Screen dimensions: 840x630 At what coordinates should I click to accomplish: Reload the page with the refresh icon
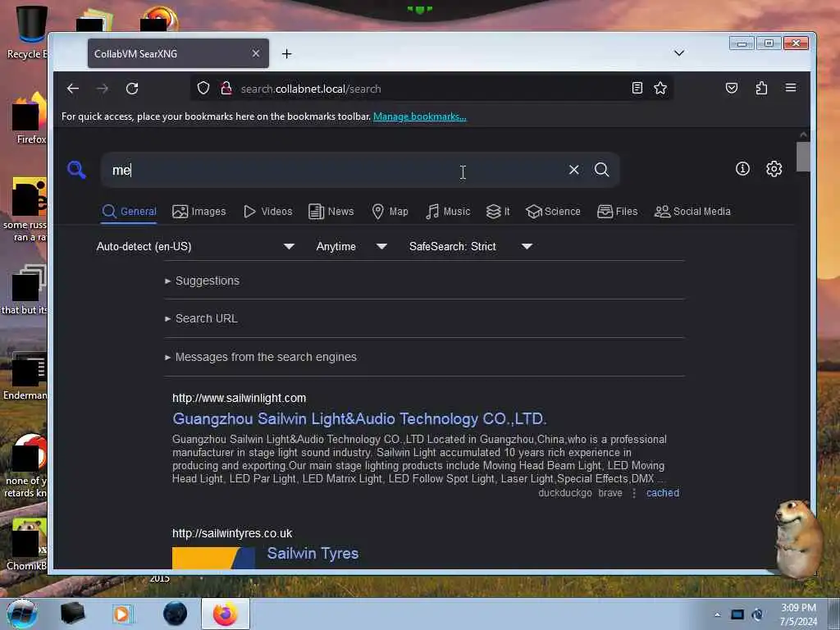coord(132,89)
